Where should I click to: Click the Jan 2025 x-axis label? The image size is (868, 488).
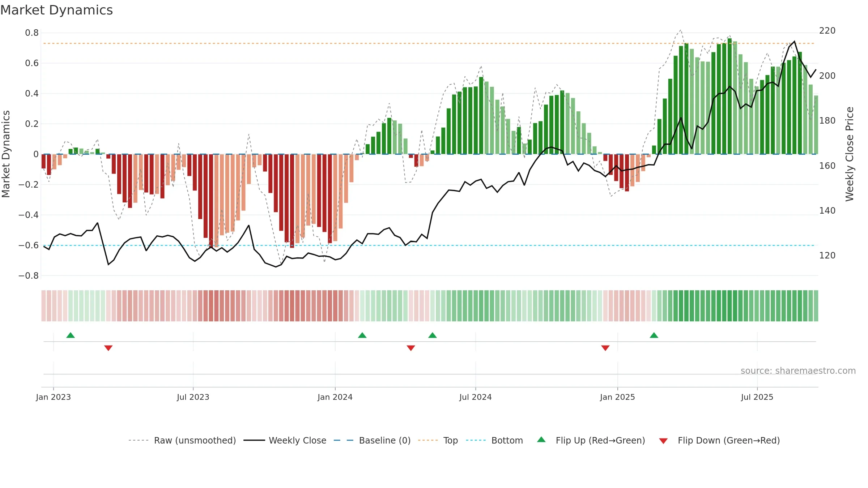(x=618, y=397)
